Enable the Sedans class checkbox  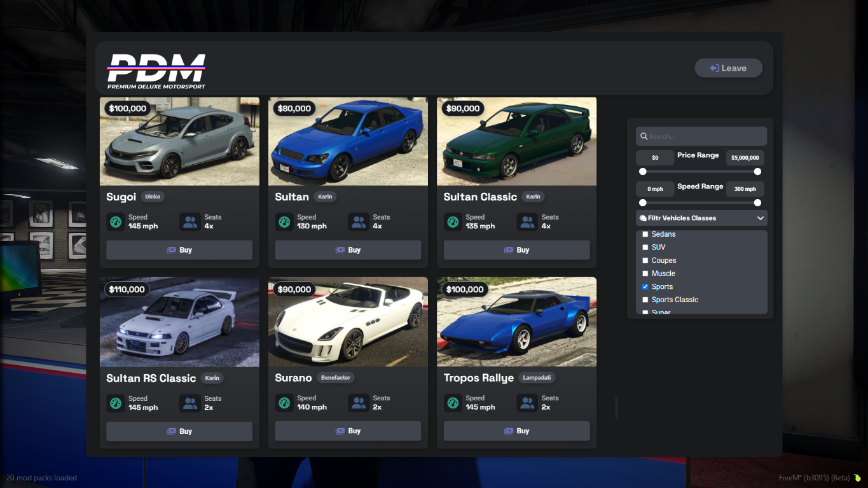tap(645, 234)
